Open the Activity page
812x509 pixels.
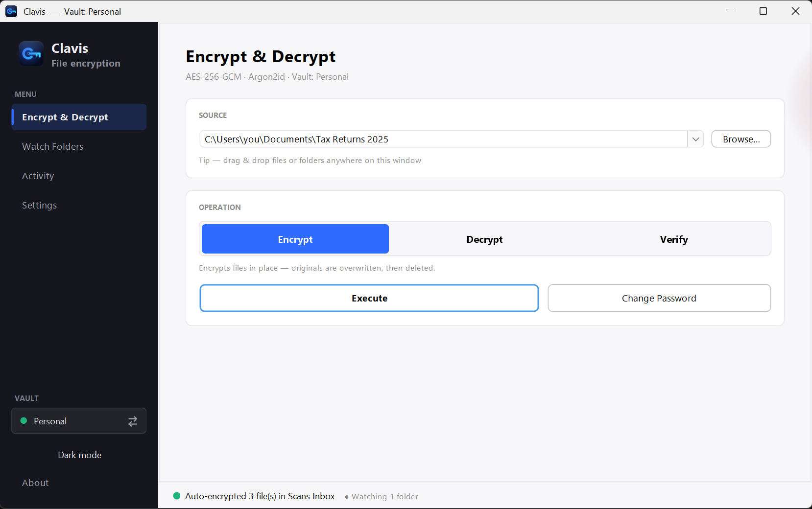tap(79, 176)
